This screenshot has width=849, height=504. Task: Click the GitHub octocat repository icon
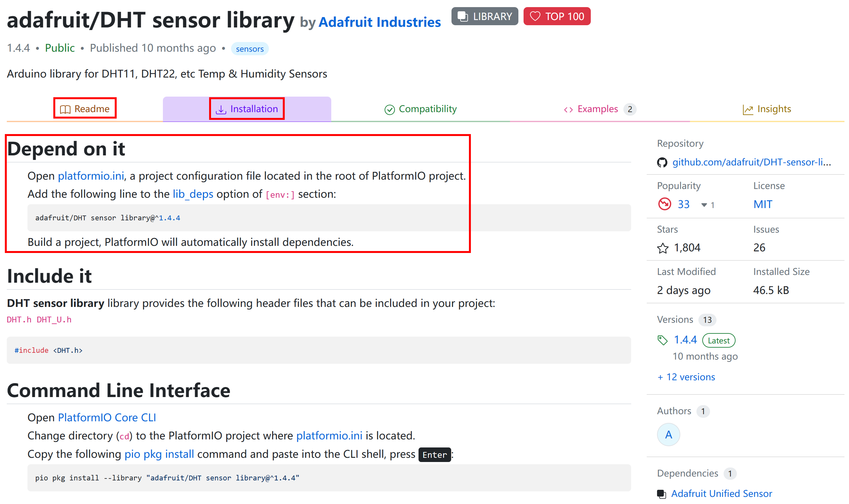[x=662, y=163]
